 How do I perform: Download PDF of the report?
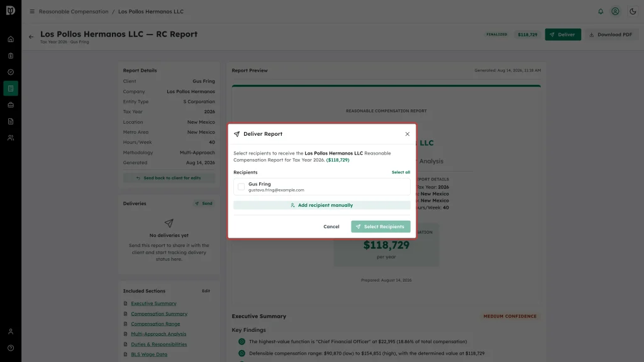(611, 35)
